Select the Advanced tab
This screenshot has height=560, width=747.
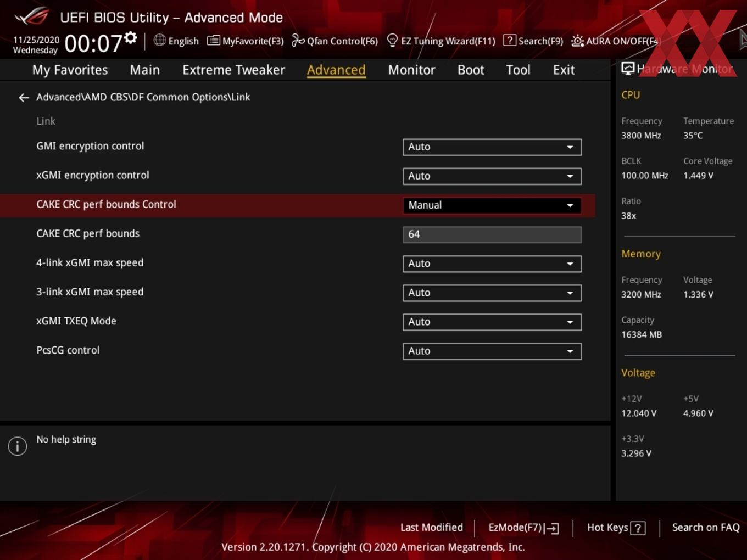click(336, 70)
